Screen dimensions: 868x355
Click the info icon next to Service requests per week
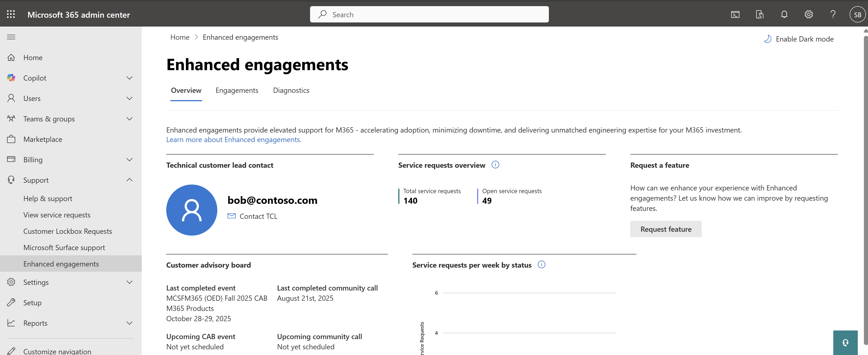(x=541, y=265)
